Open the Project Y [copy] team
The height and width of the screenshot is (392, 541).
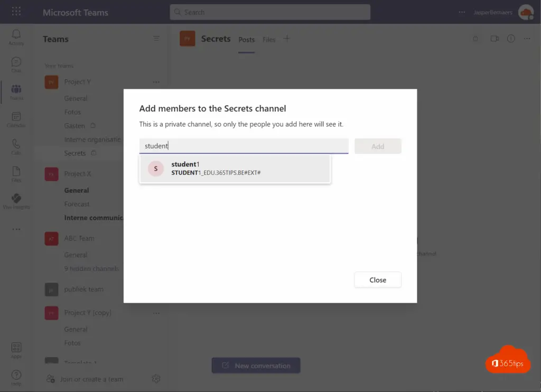[x=88, y=313]
